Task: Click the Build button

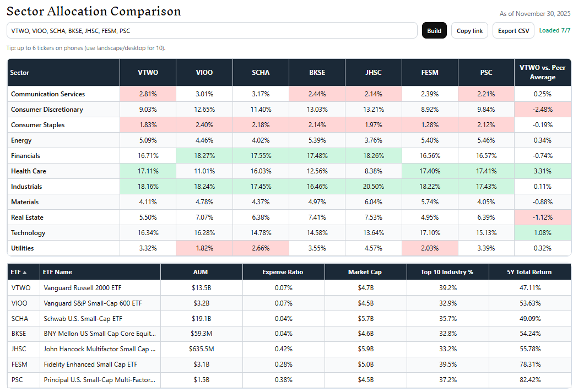Action: tap(434, 31)
